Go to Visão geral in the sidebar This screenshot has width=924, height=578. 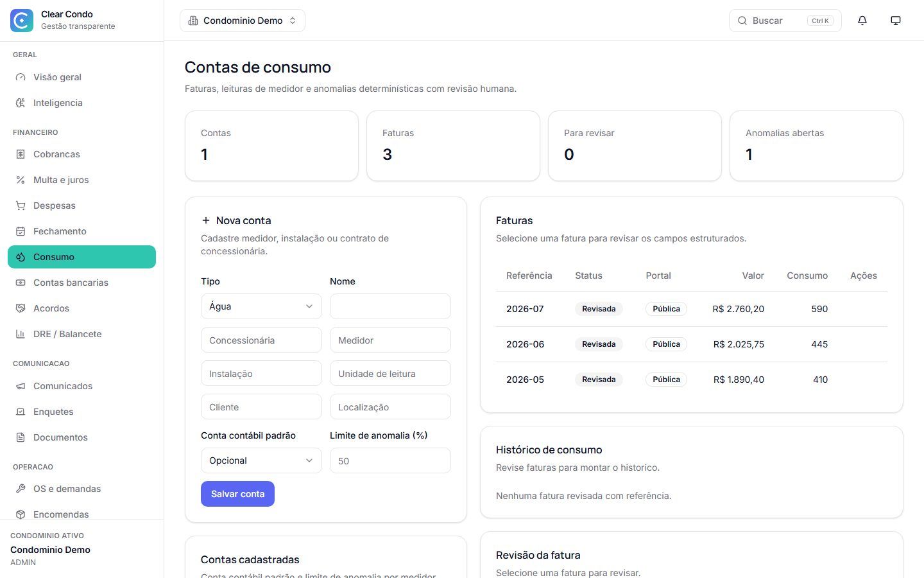(81, 77)
